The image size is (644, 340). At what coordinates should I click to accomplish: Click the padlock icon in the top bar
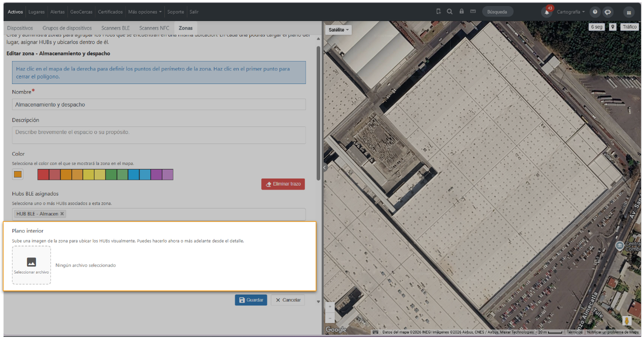[461, 12]
